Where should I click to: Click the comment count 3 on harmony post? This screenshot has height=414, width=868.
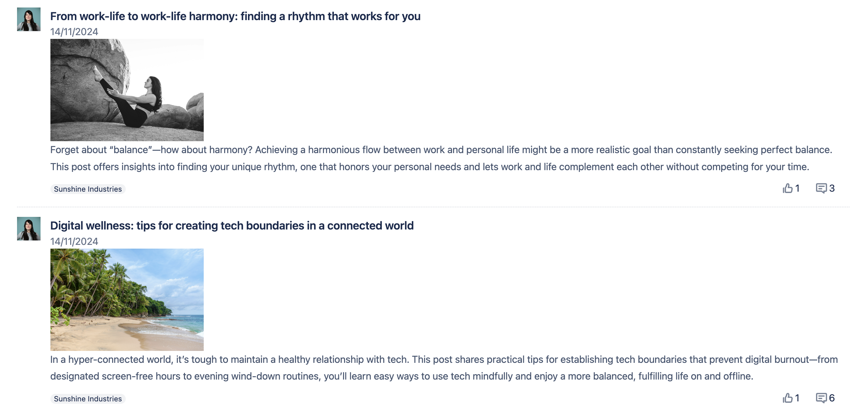[x=832, y=188]
